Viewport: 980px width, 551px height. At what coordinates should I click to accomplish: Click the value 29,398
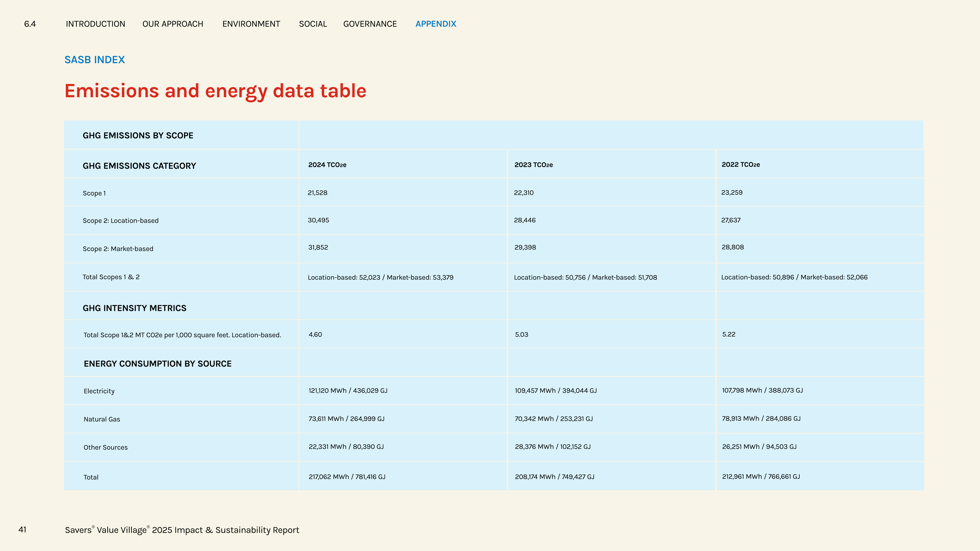click(x=525, y=247)
